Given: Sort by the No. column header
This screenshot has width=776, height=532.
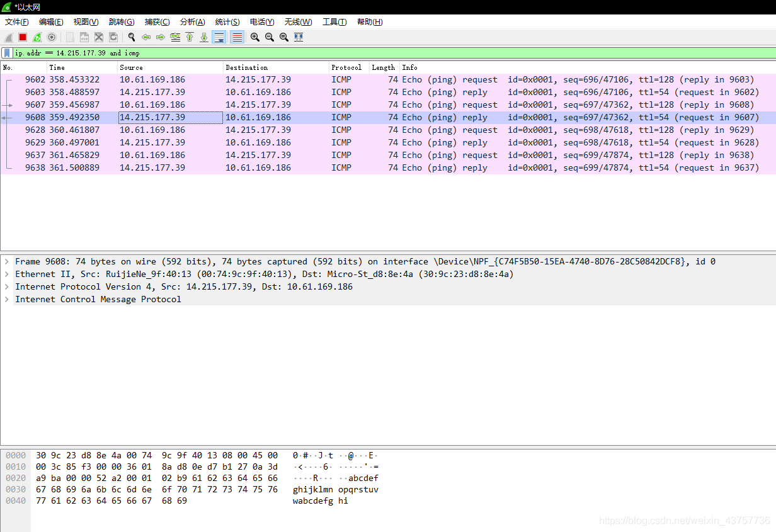Looking at the screenshot, I should 24,67.
